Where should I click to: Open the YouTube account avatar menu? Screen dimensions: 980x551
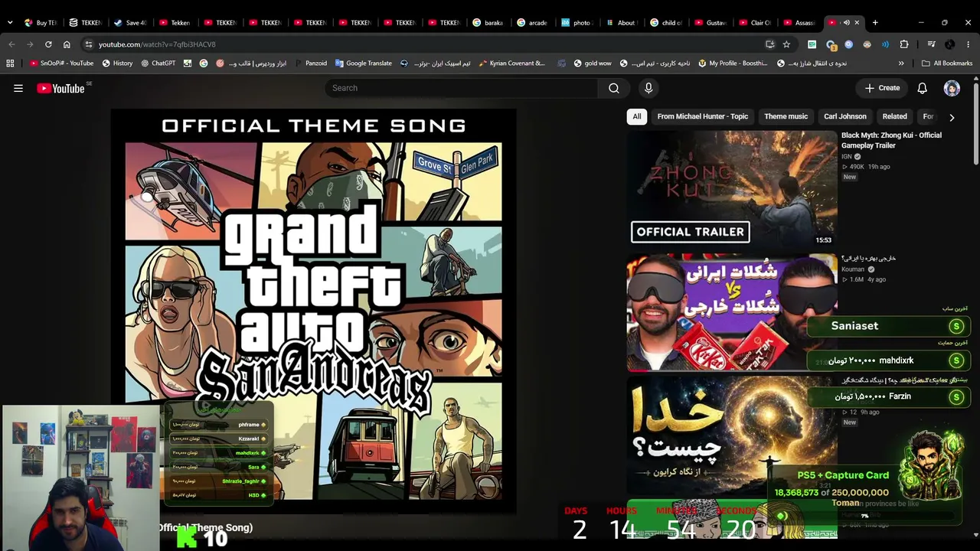pos(952,88)
